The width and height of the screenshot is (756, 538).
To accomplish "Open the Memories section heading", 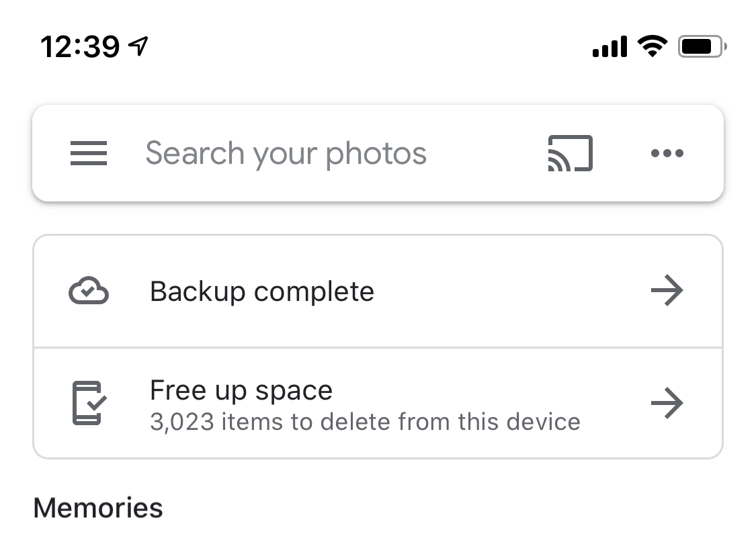I will click(x=98, y=508).
